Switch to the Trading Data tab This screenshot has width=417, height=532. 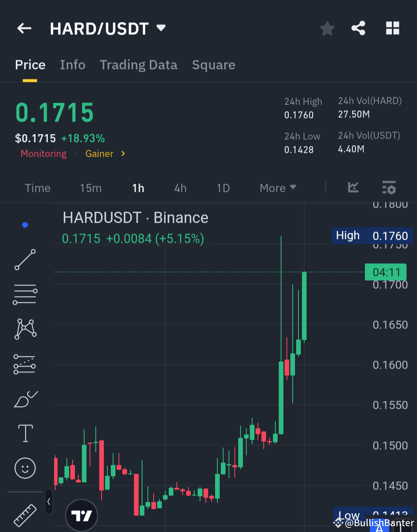[x=139, y=65]
